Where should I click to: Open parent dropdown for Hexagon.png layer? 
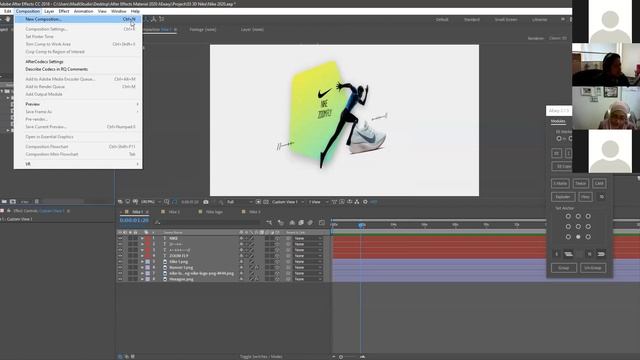click(x=307, y=279)
